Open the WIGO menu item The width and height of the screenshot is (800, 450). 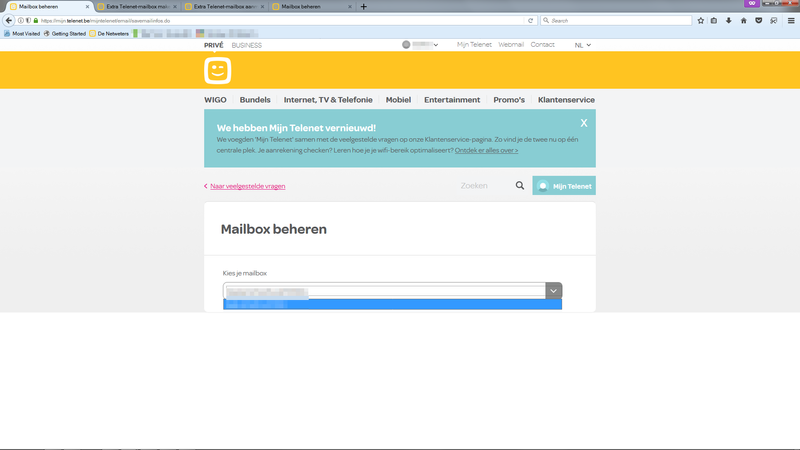point(215,100)
